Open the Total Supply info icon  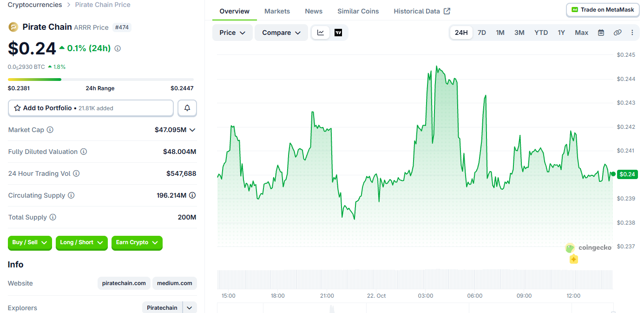pyautogui.click(x=53, y=217)
